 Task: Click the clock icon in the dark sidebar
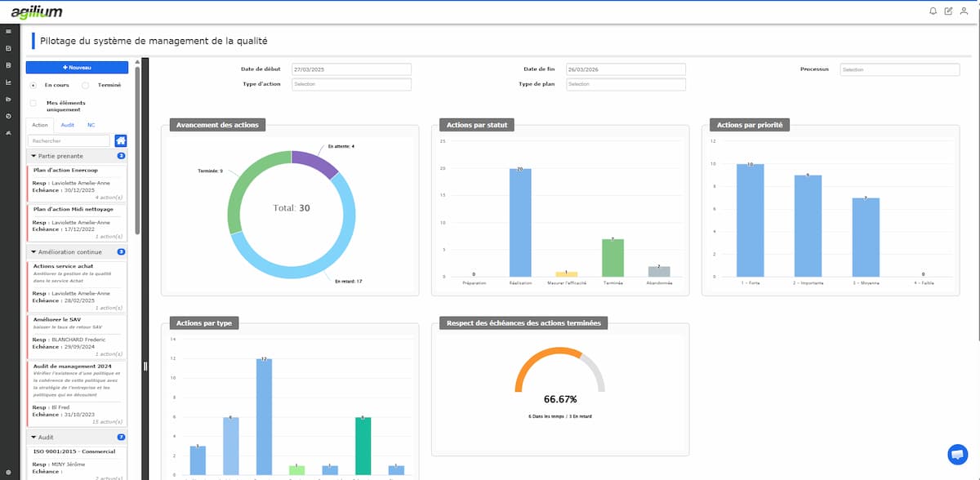(8, 115)
